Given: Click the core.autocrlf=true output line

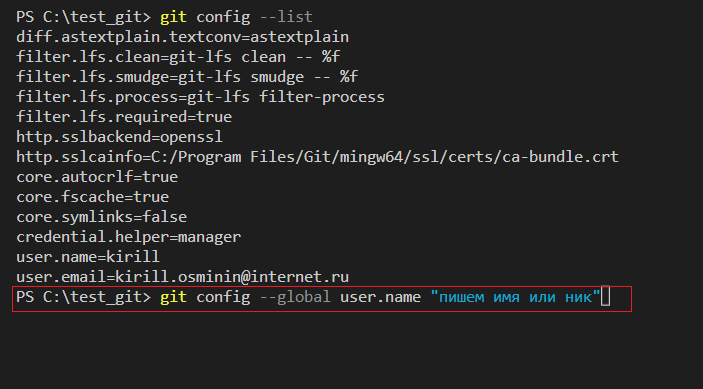Looking at the screenshot, I should pos(97,177).
